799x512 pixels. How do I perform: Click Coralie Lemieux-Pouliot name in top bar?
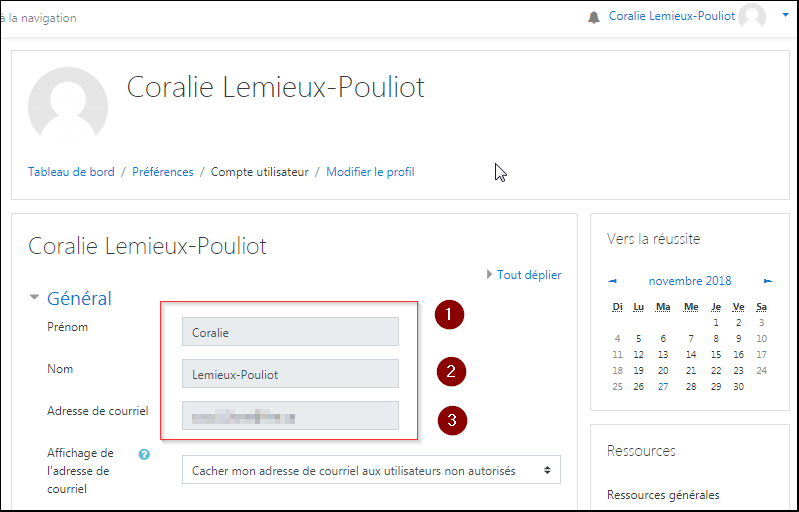click(x=672, y=16)
